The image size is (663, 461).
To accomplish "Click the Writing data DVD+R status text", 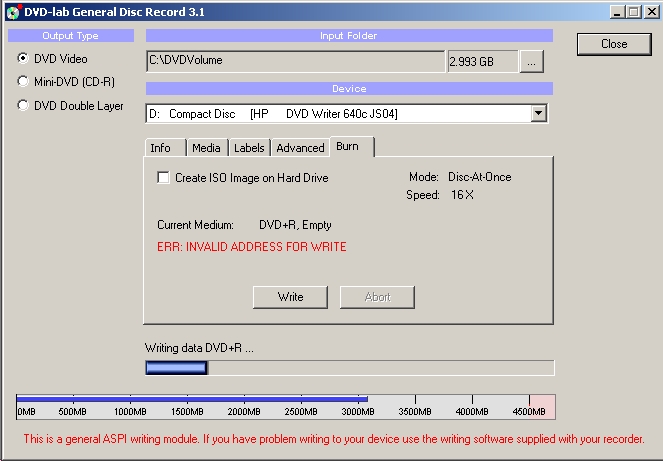I will pos(199,348).
